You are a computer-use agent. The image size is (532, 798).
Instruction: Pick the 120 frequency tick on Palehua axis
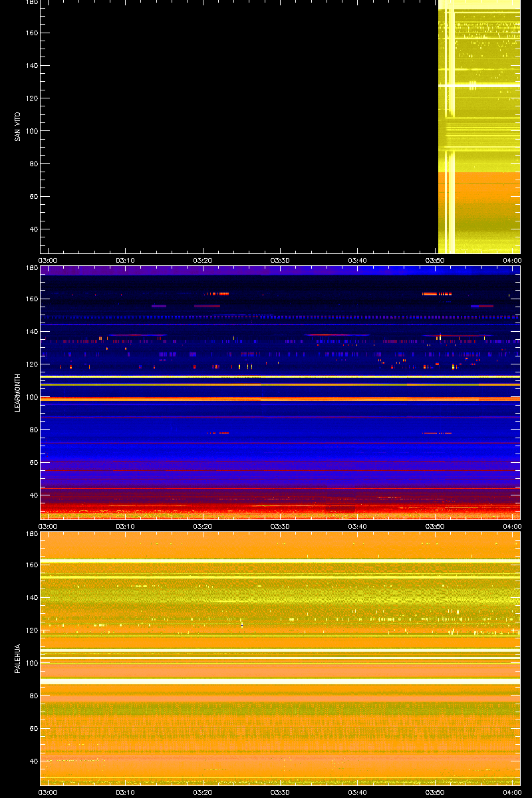[x=31, y=630]
